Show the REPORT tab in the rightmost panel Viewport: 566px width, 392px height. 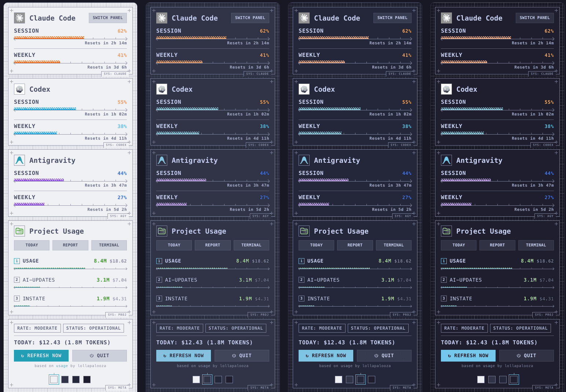497,245
